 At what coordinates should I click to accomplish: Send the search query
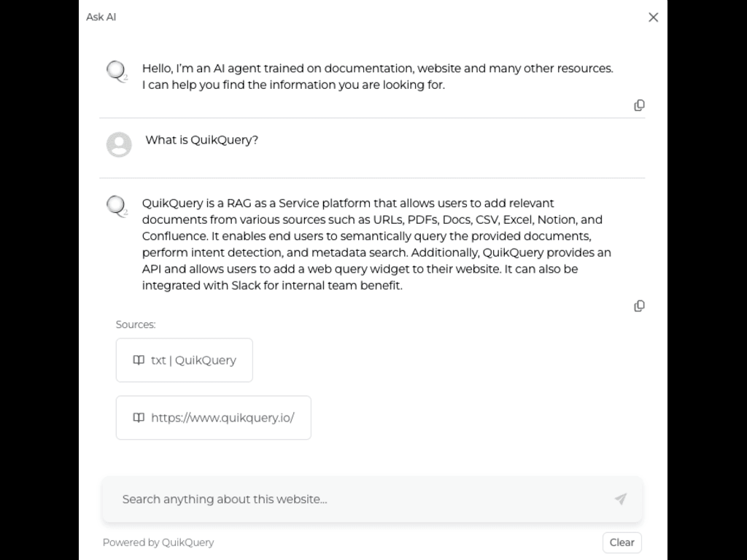620,499
